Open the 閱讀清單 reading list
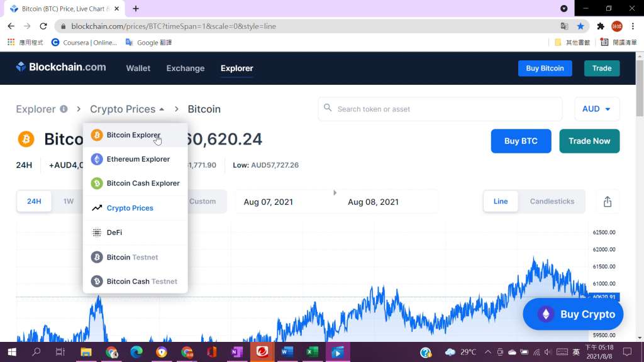Viewport: 644px width, 362px height. click(x=619, y=43)
